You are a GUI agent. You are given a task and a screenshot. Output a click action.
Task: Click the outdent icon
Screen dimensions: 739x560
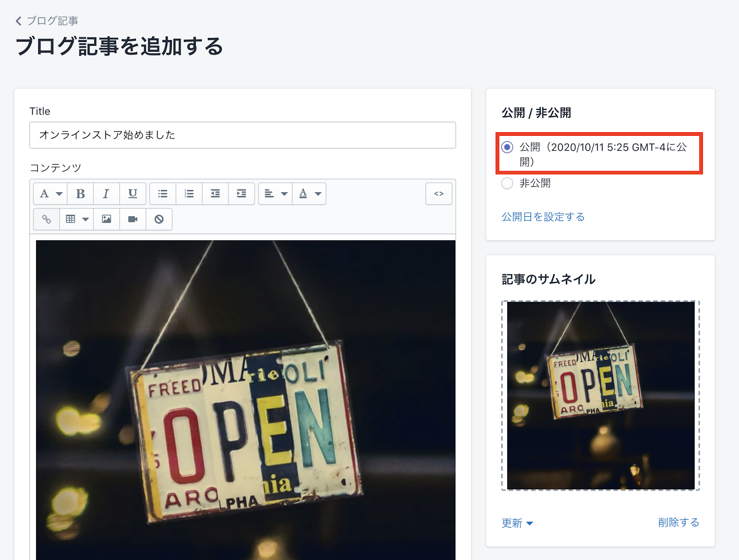pyautogui.click(x=215, y=194)
